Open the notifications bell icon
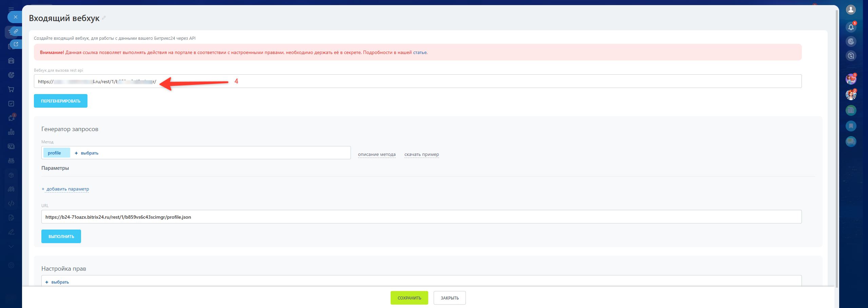868x308 pixels. (x=851, y=27)
